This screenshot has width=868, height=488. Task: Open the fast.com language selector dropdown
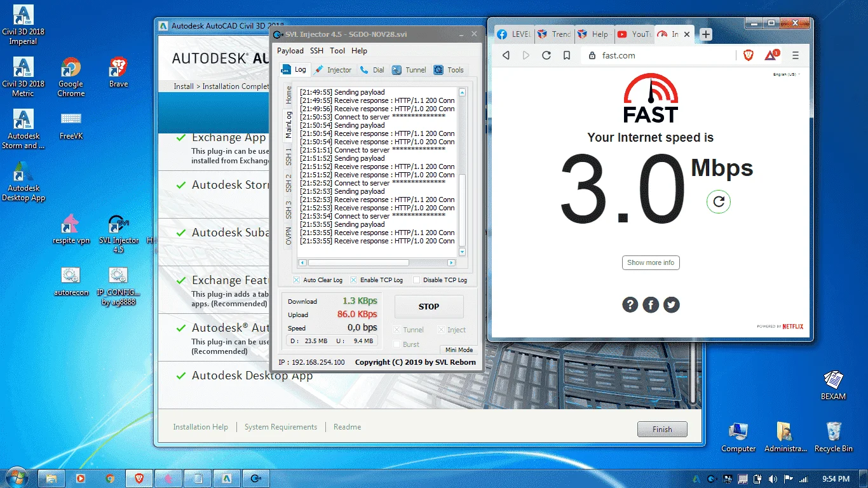(x=786, y=74)
